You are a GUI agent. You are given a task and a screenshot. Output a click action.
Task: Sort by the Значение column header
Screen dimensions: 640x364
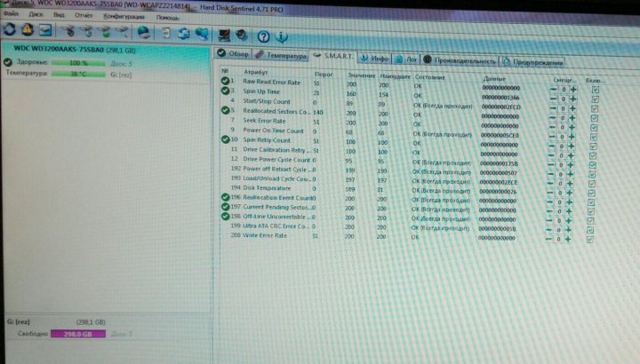[x=362, y=75]
